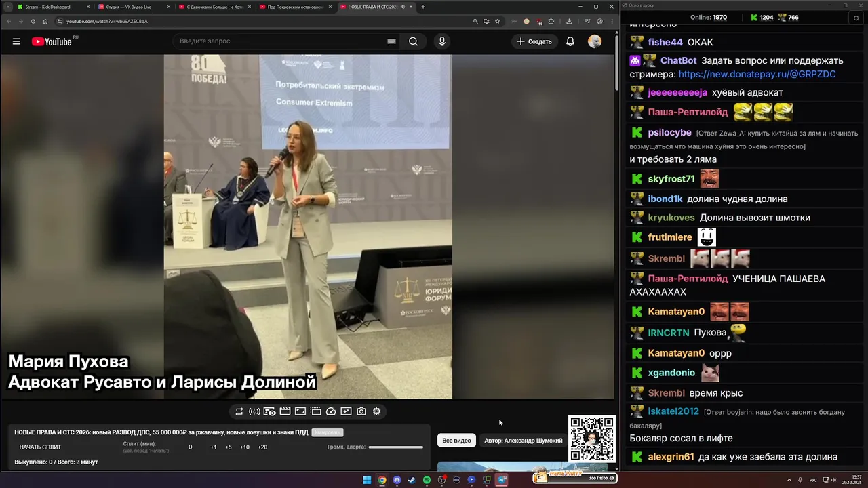Start voice search with the microphone icon
This screenshot has height=488, width=868.
[x=442, y=41]
